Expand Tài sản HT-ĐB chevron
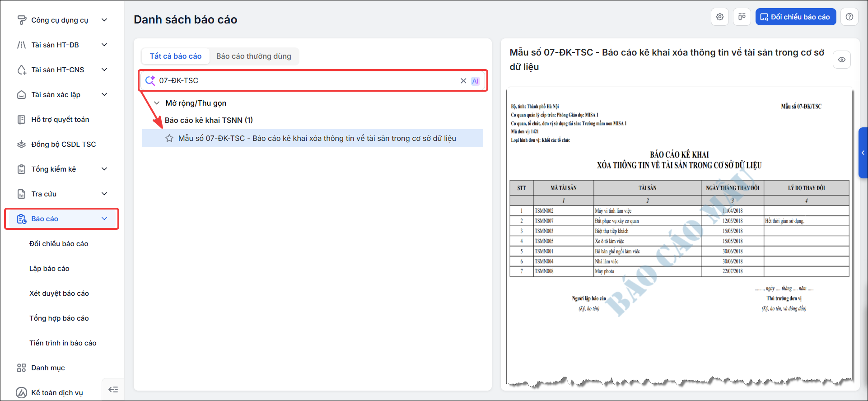The height and width of the screenshot is (401, 868). [104, 45]
